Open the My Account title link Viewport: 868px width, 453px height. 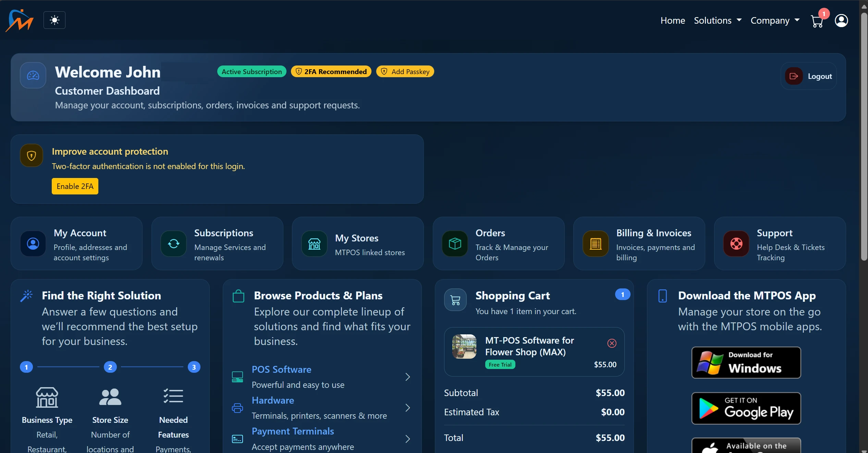[80, 233]
